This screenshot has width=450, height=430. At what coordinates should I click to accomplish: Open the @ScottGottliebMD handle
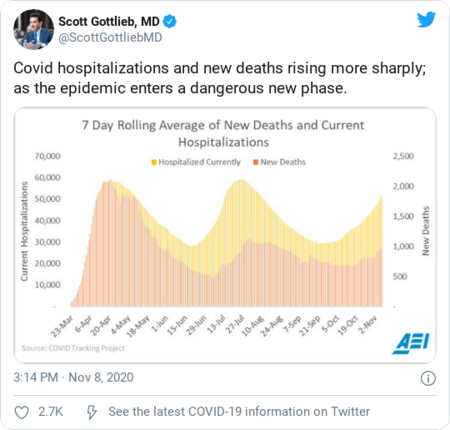coord(110,37)
